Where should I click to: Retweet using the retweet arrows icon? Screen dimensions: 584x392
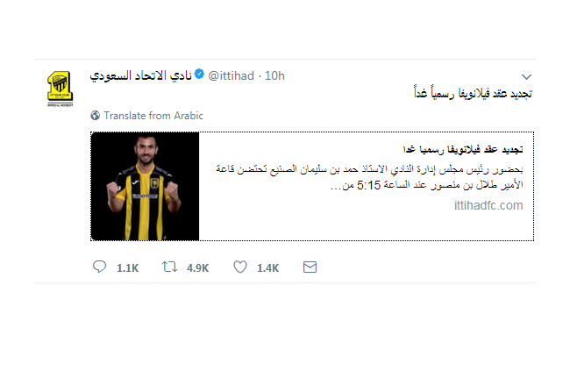169,267
